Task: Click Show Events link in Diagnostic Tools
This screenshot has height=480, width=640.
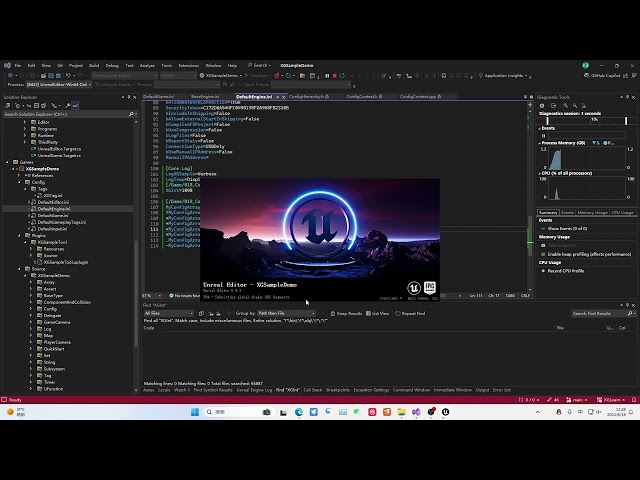Action: click(x=567, y=229)
